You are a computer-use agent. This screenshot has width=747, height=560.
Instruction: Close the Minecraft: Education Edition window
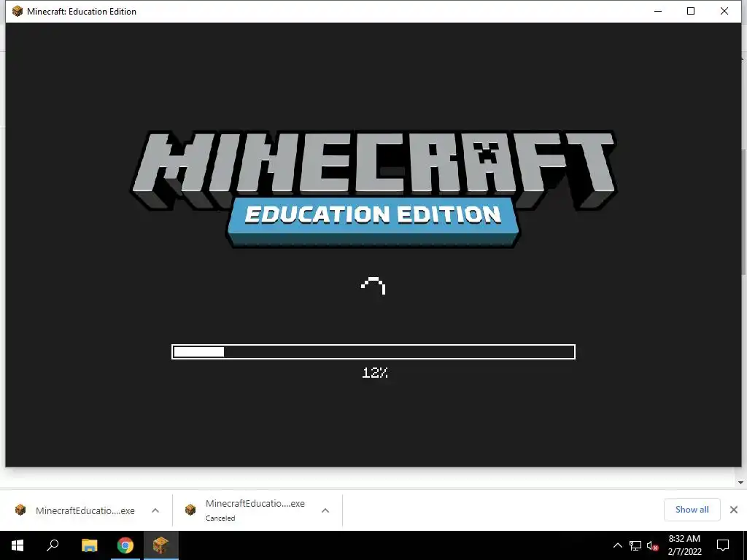tap(724, 11)
